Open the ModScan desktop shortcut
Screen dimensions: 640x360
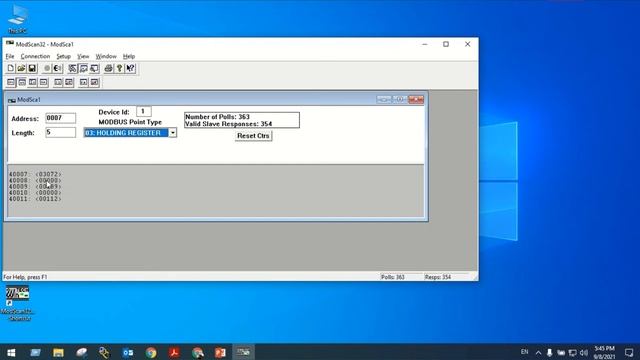[x=17, y=303]
